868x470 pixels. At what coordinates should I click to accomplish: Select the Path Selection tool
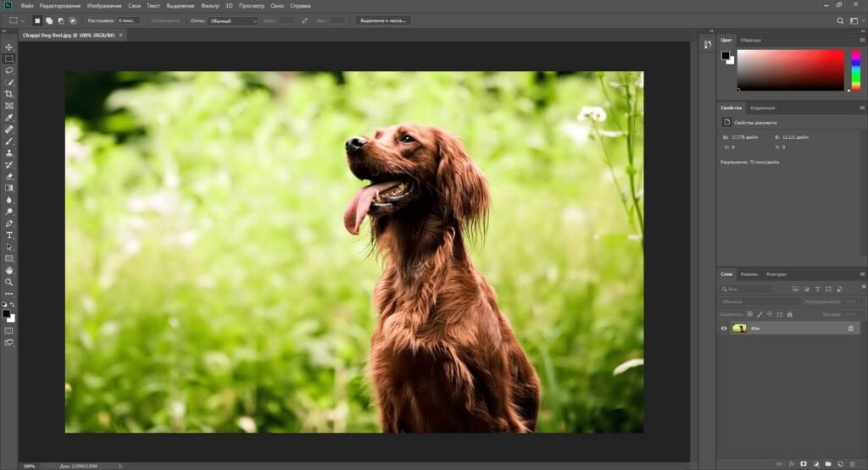pyautogui.click(x=8, y=247)
